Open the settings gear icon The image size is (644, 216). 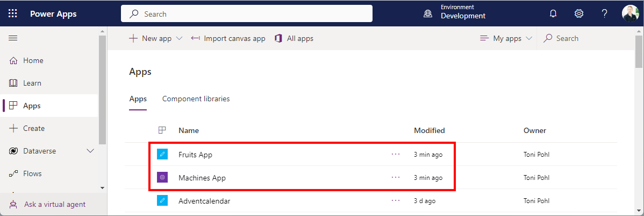[579, 14]
